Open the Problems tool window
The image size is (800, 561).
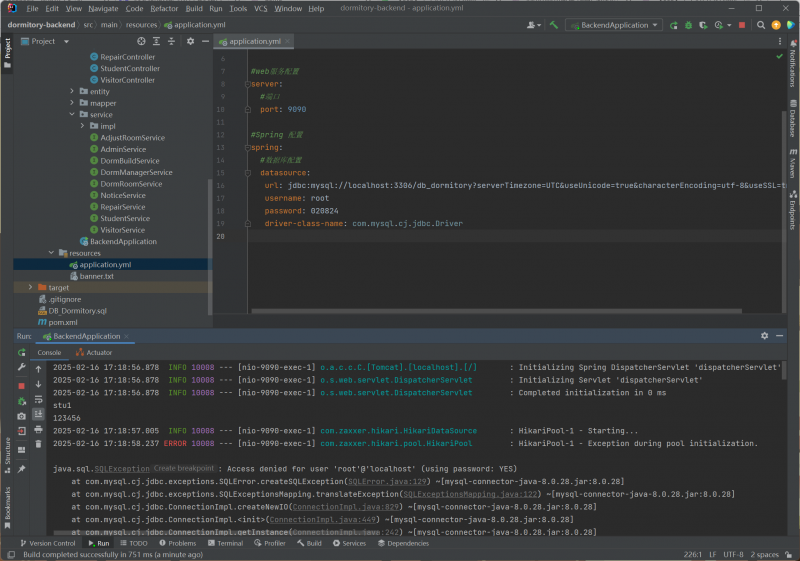point(178,543)
